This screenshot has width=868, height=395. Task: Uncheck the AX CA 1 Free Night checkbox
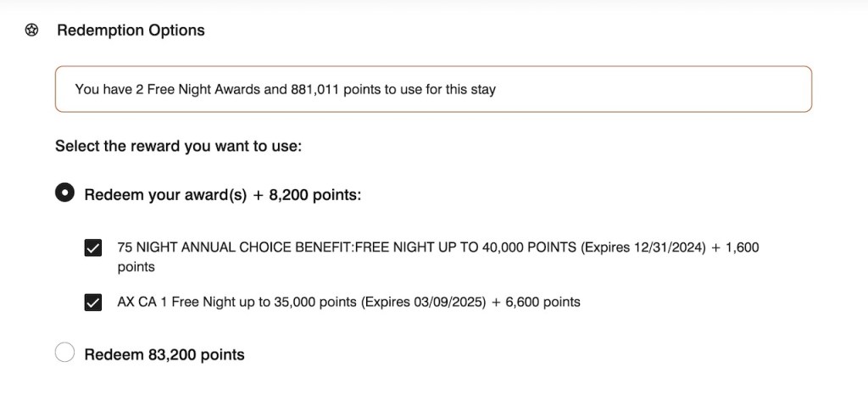pyautogui.click(x=93, y=302)
